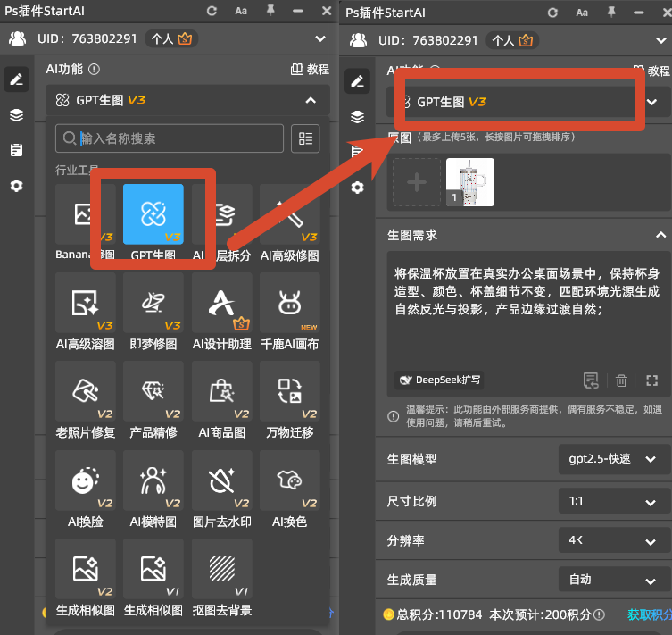The height and width of the screenshot is (635, 672).
Task: Open the 生图模型 gpt2.5-快速 dropdown
Action: pos(614,459)
